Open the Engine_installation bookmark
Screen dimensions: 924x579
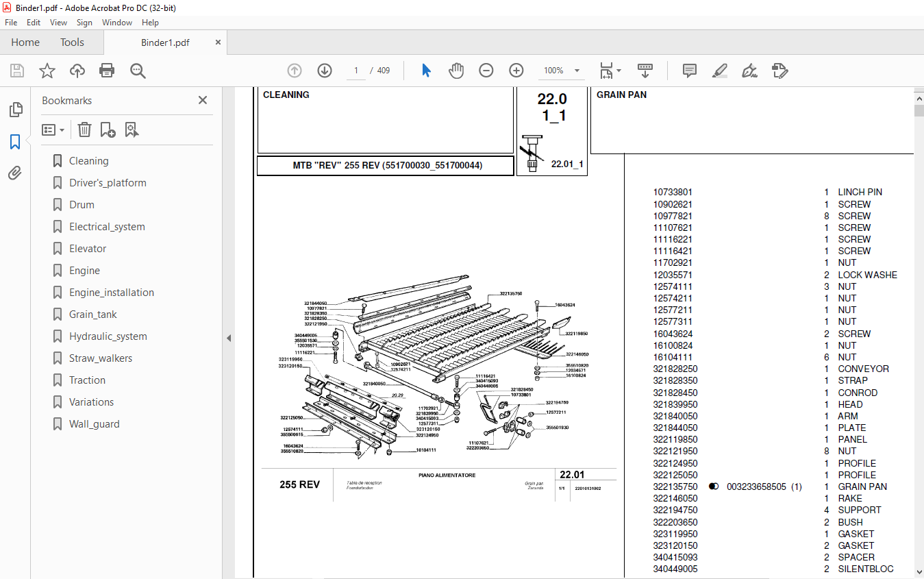click(x=112, y=293)
